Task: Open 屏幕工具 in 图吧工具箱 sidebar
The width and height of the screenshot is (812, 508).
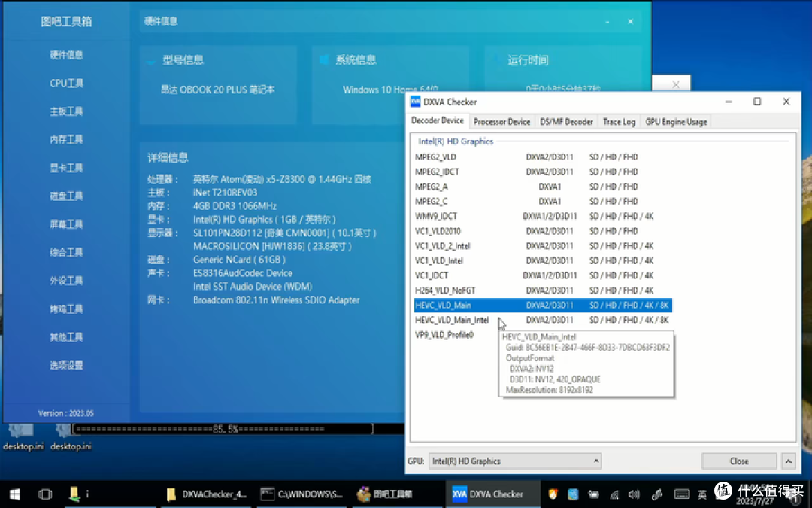Action: (x=66, y=224)
